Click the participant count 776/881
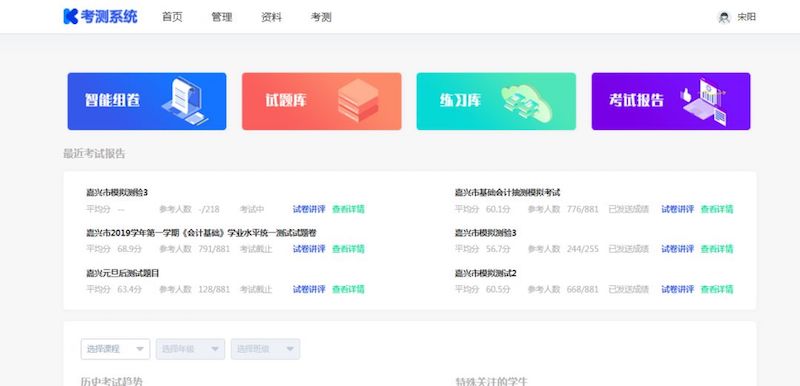The width and height of the screenshot is (800, 386). (583, 209)
